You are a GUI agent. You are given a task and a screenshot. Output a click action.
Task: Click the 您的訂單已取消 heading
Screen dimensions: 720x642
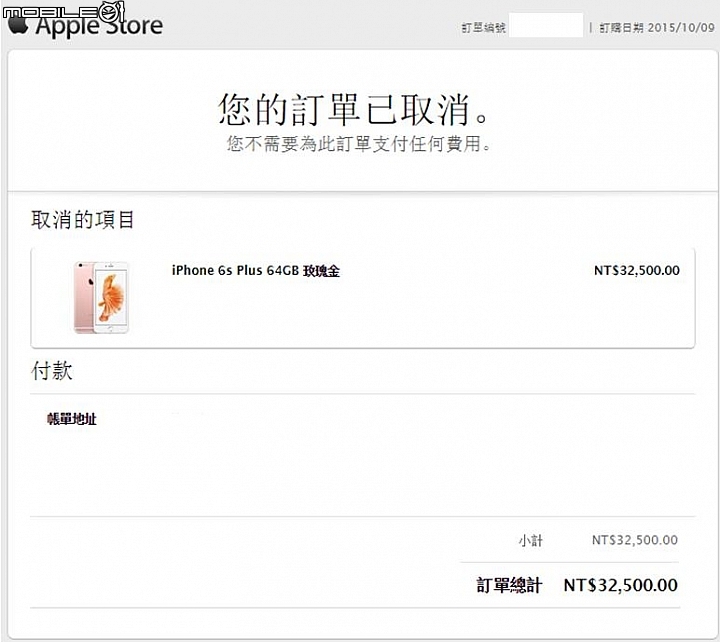(353, 109)
